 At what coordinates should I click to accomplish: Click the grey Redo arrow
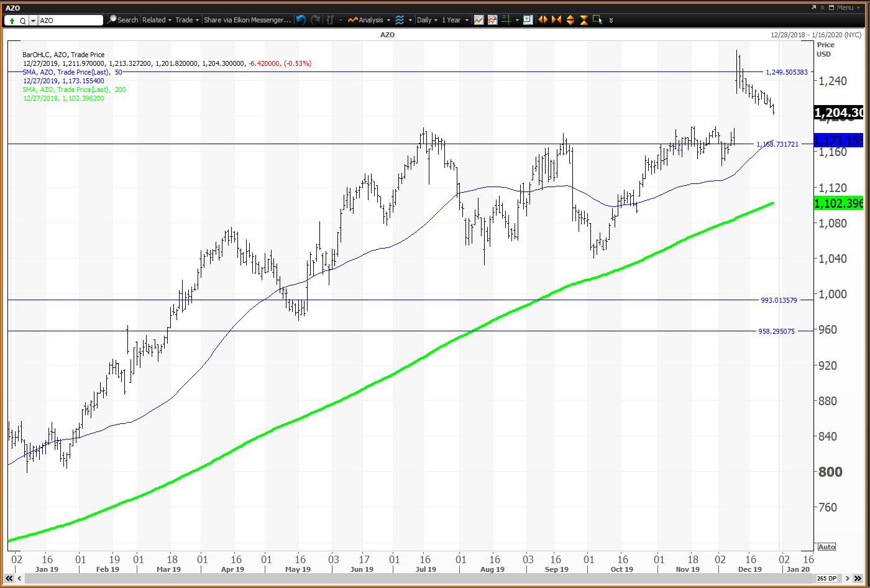tap(316, 20)
